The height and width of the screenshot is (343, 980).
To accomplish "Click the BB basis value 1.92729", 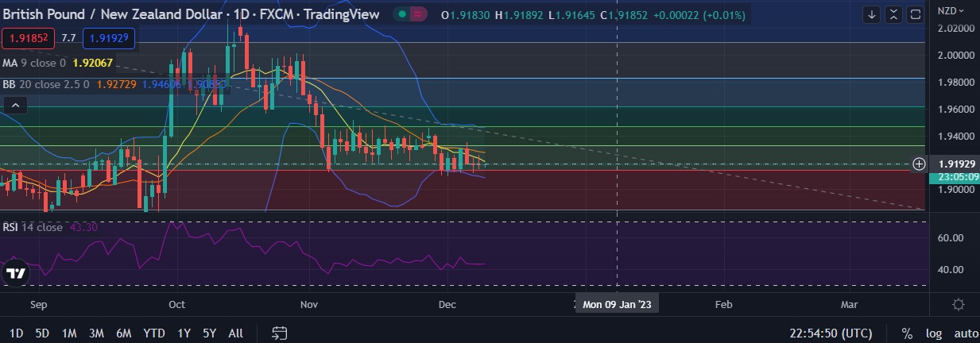I will coord(117,83).
